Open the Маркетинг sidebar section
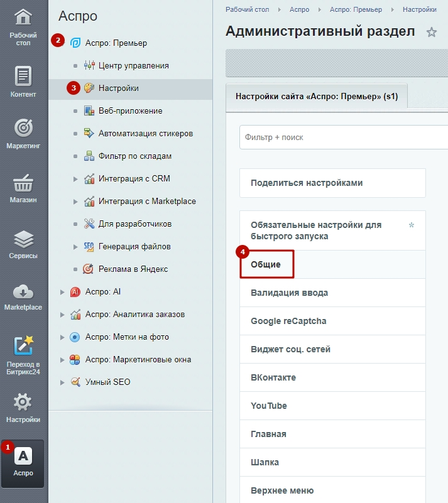 [x=23, y=134]
